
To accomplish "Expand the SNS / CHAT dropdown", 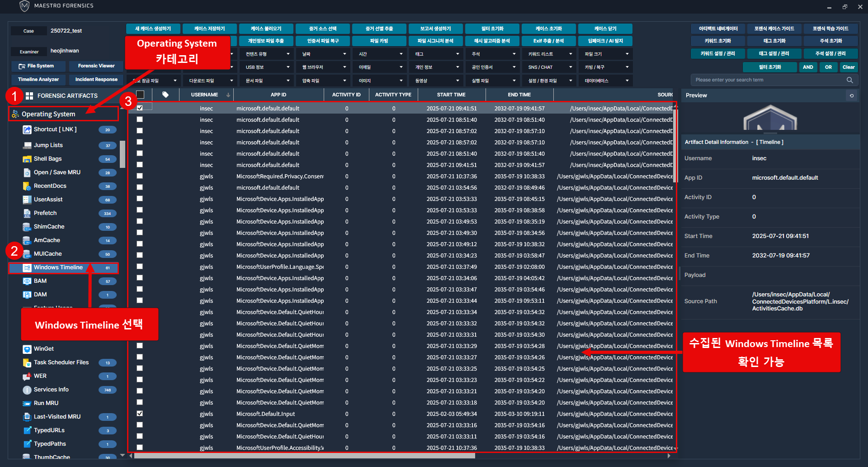I will (x=550, y=67).
